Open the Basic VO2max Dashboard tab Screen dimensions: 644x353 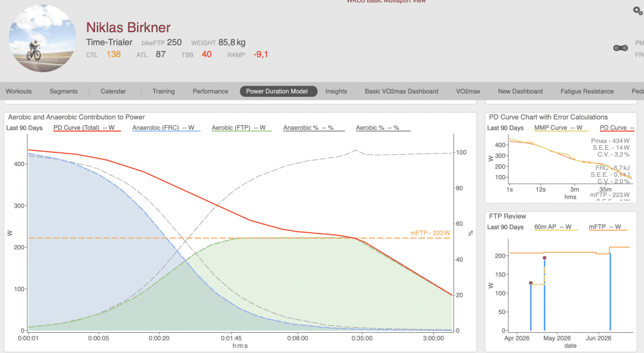tap(401, 91)
